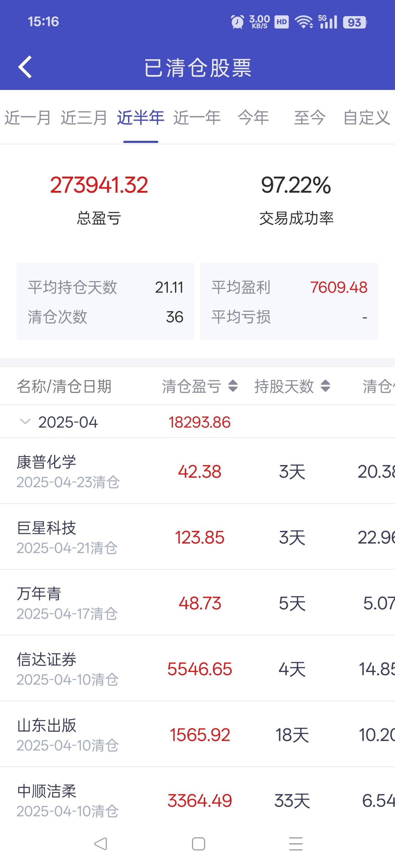Tap the Android home square button
Image resolution: width=395 pixels, height=868 pixels.
click(199, 844)
